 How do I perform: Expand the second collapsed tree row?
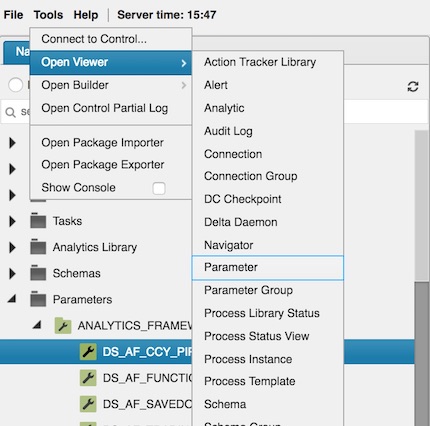pyautogui.click(x=12, y=169)
